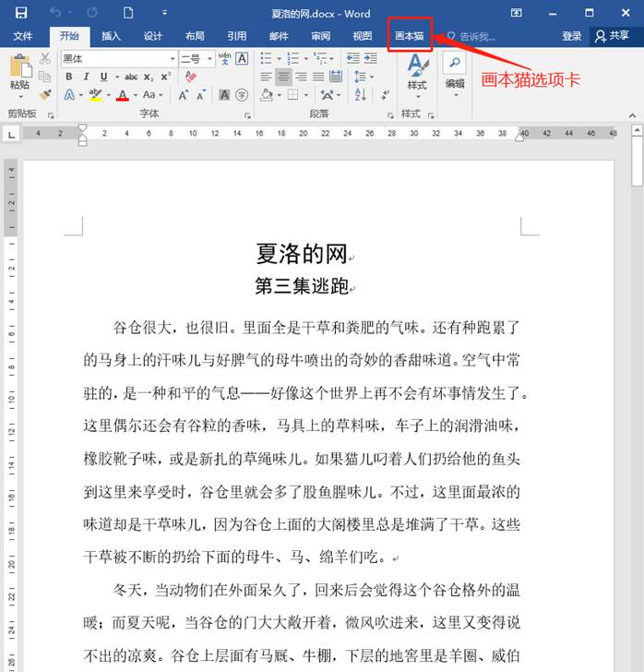644x672 pixels.
Task: Click the phonetic guide (wén) icon
Action: pos(224,58)
